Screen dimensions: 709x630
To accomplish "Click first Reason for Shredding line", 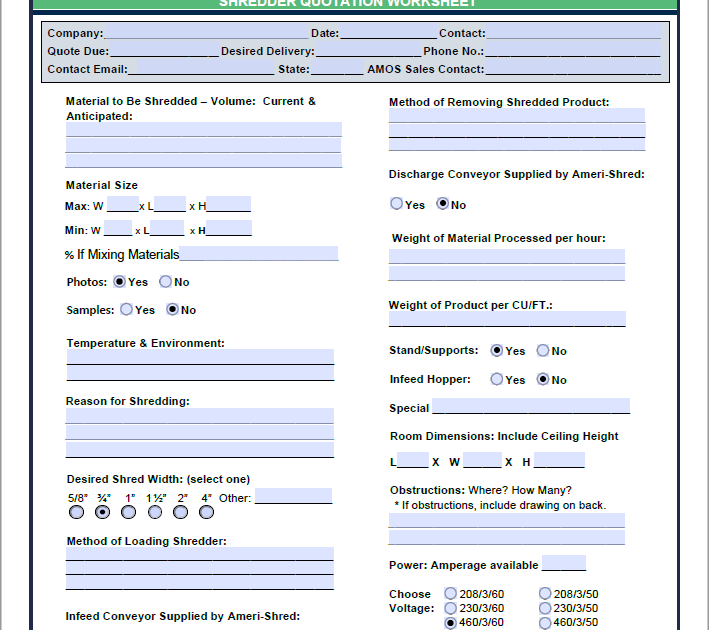I will click(199, 416).
